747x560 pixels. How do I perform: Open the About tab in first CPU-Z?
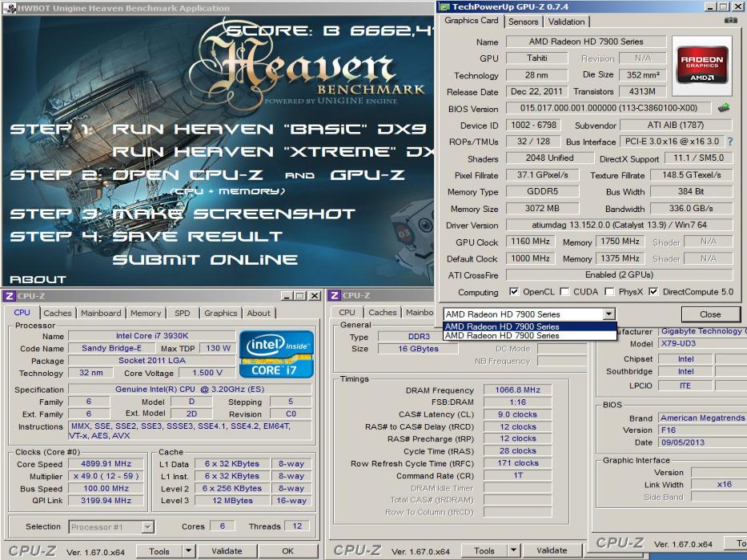click(x=259, y=313)
